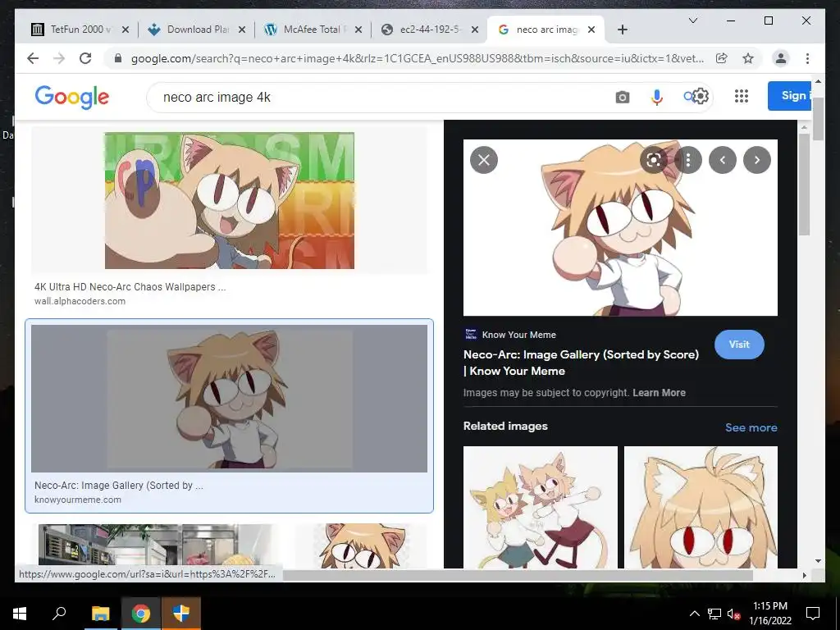Bookmark this page with the star

click(x=748, y=58)
